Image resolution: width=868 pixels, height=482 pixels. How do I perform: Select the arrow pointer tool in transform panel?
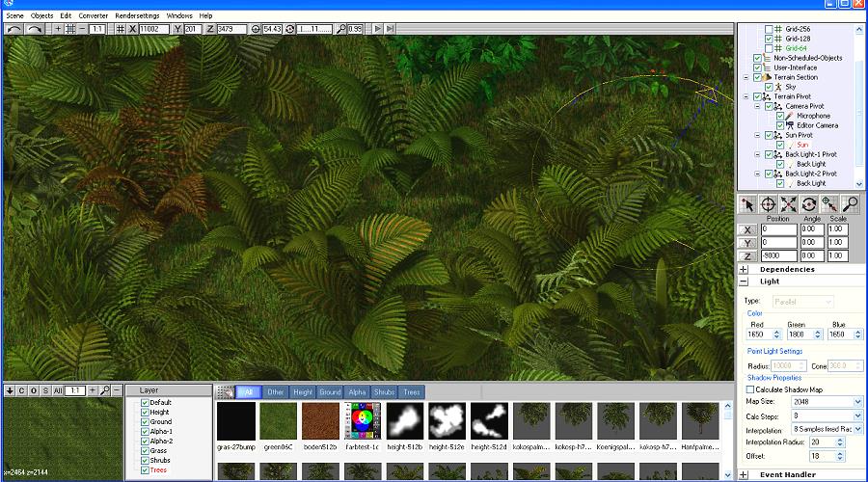click(x=747, y=203)
